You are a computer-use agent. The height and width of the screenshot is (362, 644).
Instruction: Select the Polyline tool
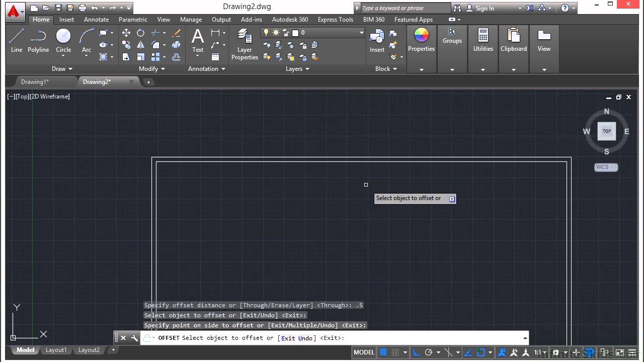tap(38, 40)
